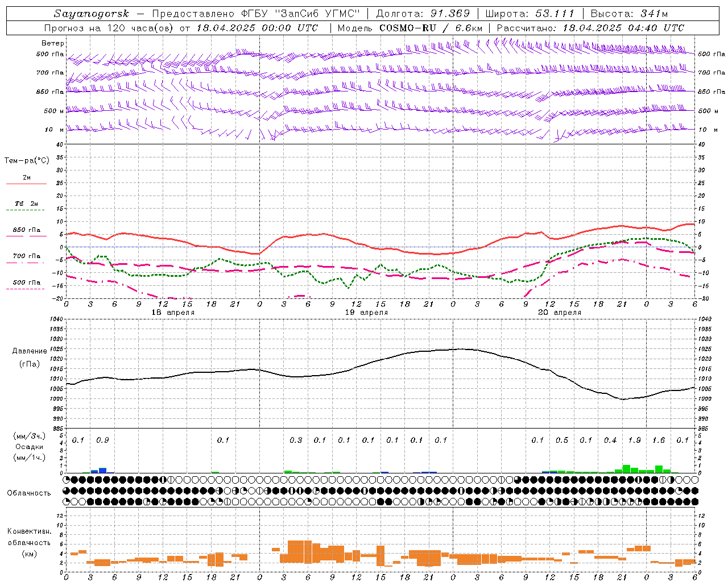Click the right-side '500 м' wind level label
The width and height of the screenshot is (728, 582).
708,111
